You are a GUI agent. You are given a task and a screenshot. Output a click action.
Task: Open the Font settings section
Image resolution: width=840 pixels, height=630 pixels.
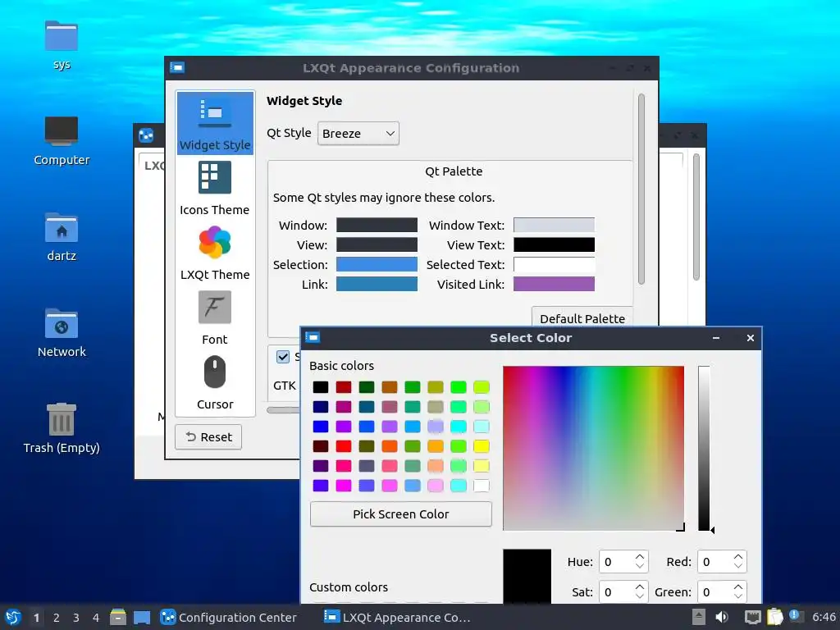(x=215, y=317)
